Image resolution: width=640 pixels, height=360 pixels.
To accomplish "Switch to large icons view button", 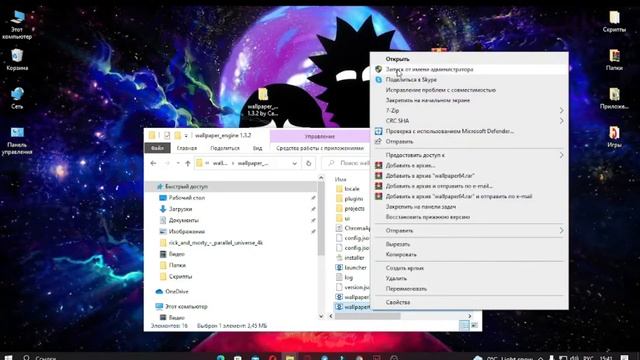I will [474, 325].
